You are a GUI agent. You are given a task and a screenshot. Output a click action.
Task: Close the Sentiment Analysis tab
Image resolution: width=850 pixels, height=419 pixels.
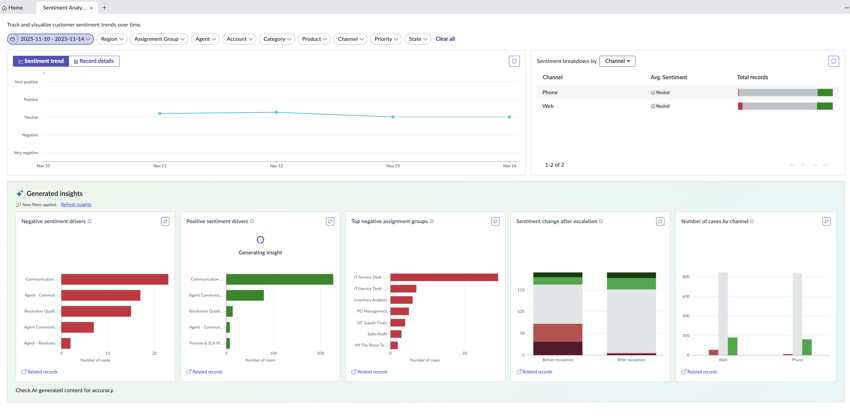(x=91, y=8)
